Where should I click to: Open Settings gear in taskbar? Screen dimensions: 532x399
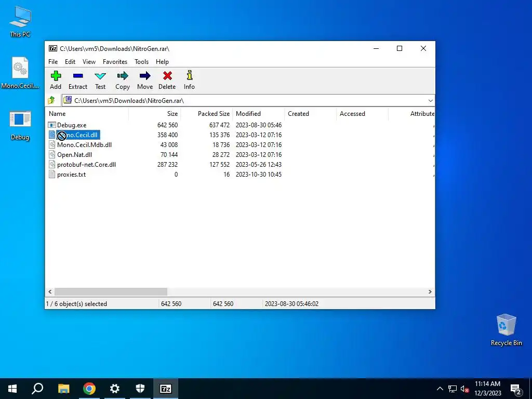[115, 389]
